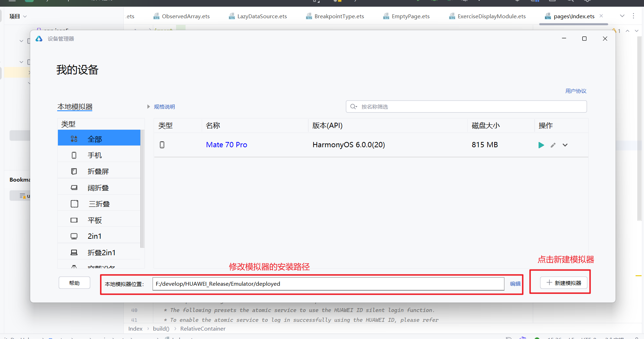Click the Index breadcrumb in editor
The image size is (644, 339).
tap(135, 329)
